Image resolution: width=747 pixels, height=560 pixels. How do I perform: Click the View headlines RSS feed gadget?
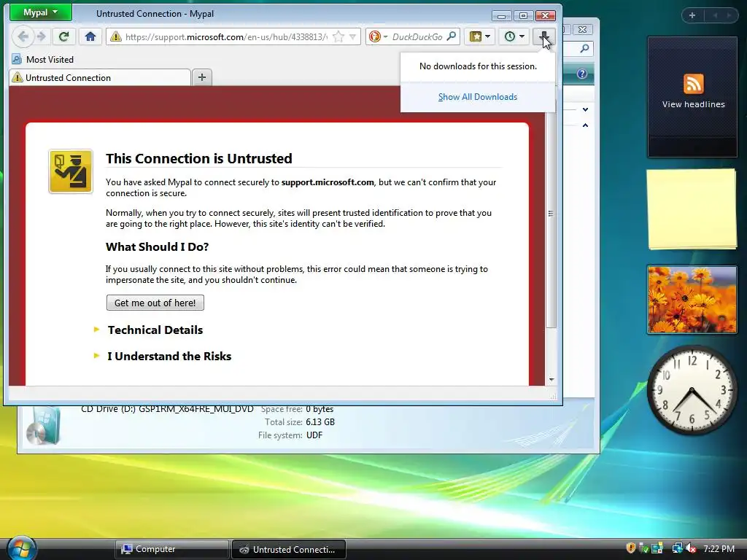pos(693,97)
